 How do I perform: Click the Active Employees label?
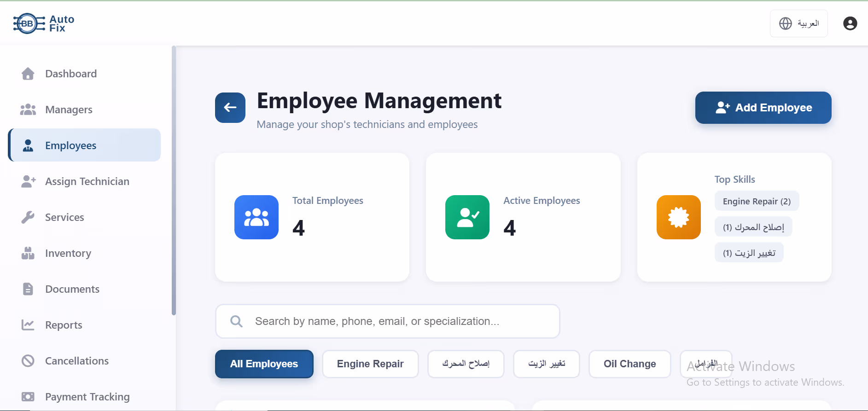click(x=542, y=201)
